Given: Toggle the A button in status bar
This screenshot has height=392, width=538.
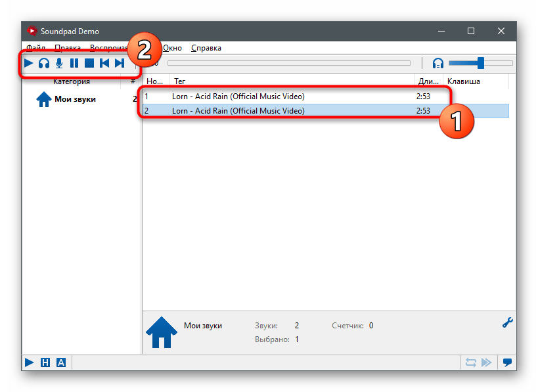Looking at the screenshot, I should pos(61,362).
